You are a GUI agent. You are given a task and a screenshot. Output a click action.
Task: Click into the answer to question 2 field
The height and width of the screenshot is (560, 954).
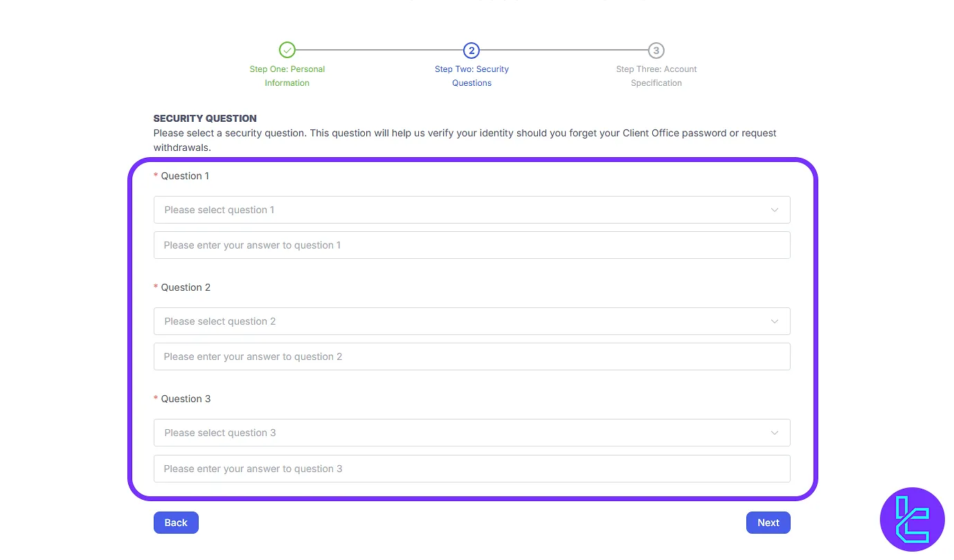471,356
